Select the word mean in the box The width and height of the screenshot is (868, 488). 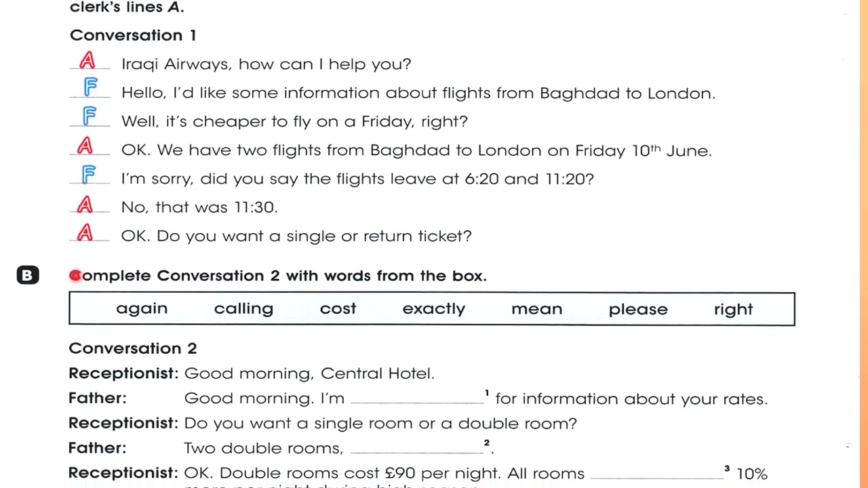tap(536, 309)
